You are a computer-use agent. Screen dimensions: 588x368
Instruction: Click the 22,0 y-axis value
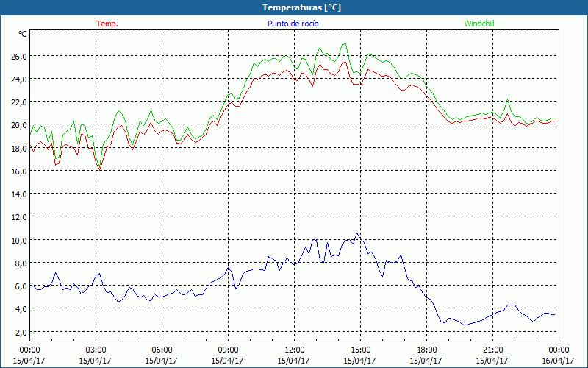coord(19,102)
